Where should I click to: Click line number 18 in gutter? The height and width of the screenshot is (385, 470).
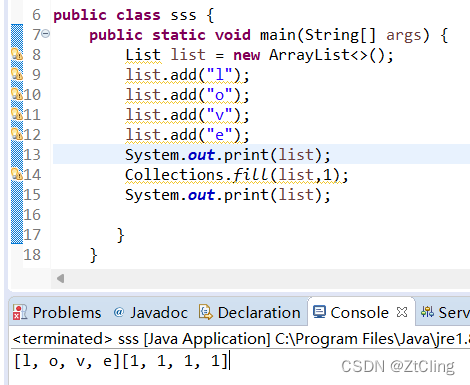coord(32,255)
